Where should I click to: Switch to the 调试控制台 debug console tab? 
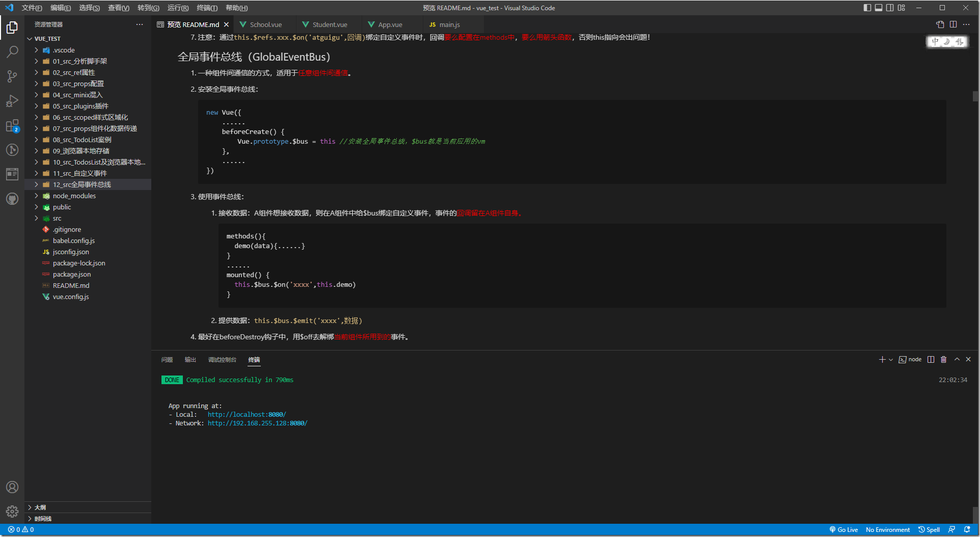(x=222, y=360)
